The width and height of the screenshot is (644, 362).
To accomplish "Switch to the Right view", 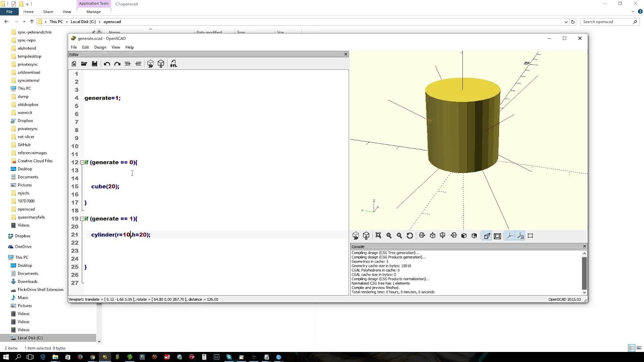I will coord(422,236).
